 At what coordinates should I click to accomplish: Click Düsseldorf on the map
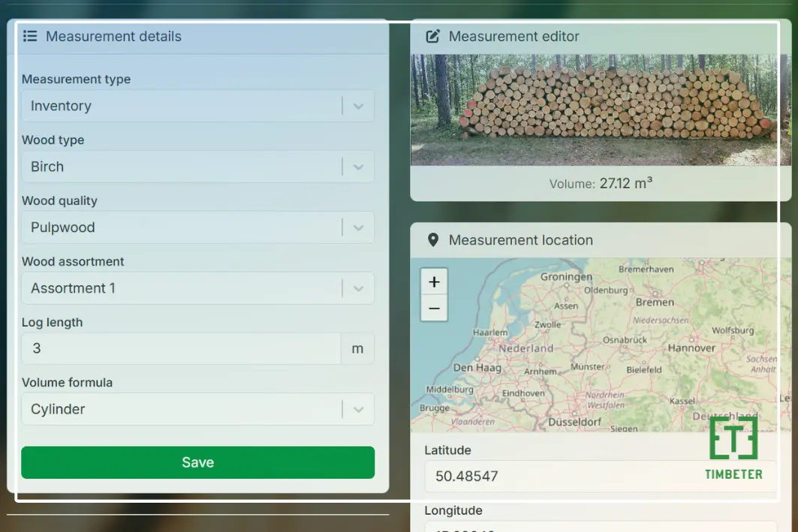point(575,422)
